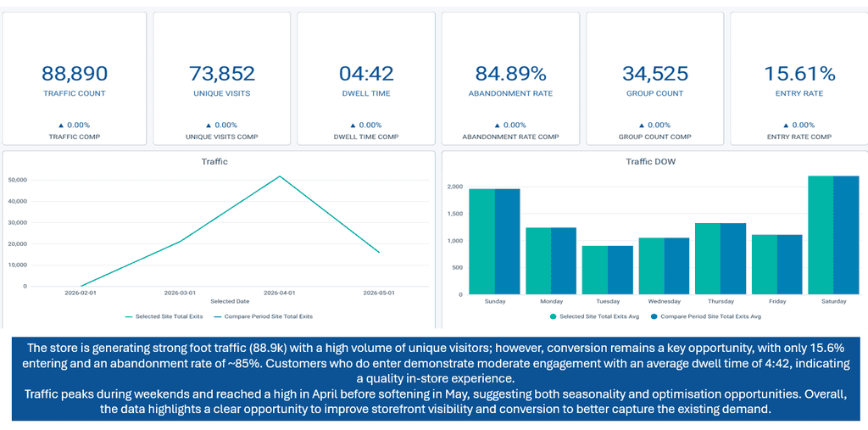Click the Saturday axis label
Screen dimensions: 868x430
(x=834, y=301)
